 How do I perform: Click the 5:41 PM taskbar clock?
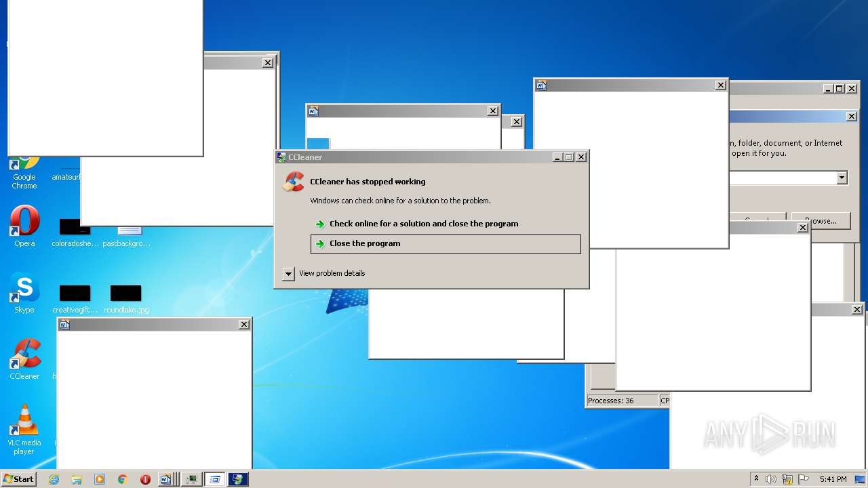click(833, 479)
